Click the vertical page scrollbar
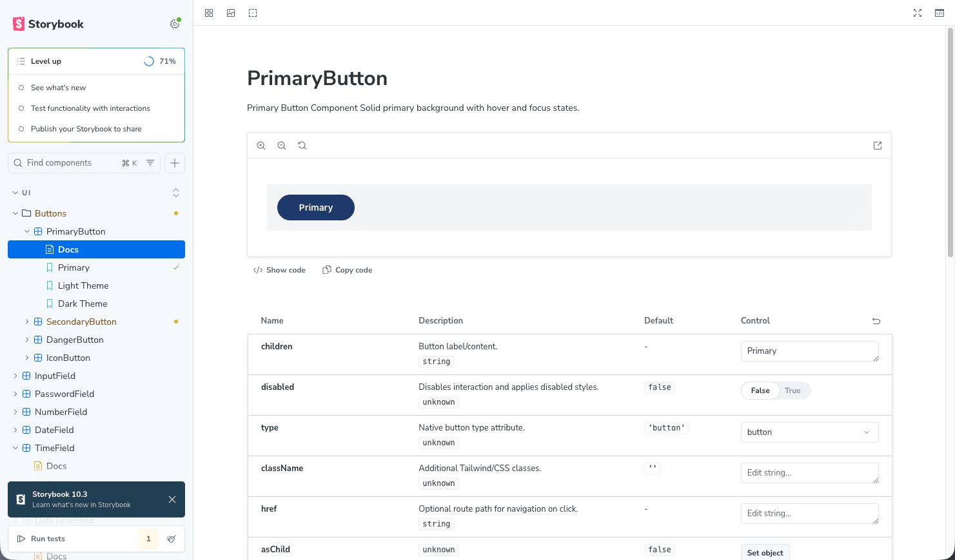Image resolution: width=955 pixels, height=560 pixels. click(950, 142)
